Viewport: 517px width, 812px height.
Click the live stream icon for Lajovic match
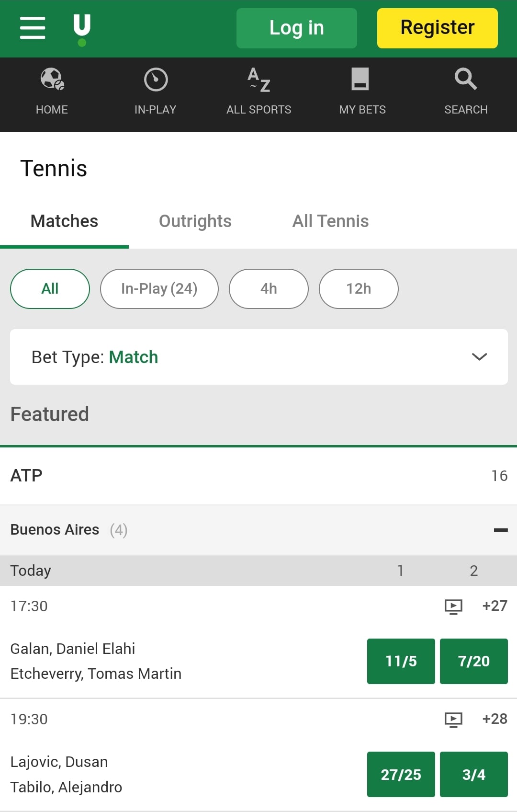point(453,719)
